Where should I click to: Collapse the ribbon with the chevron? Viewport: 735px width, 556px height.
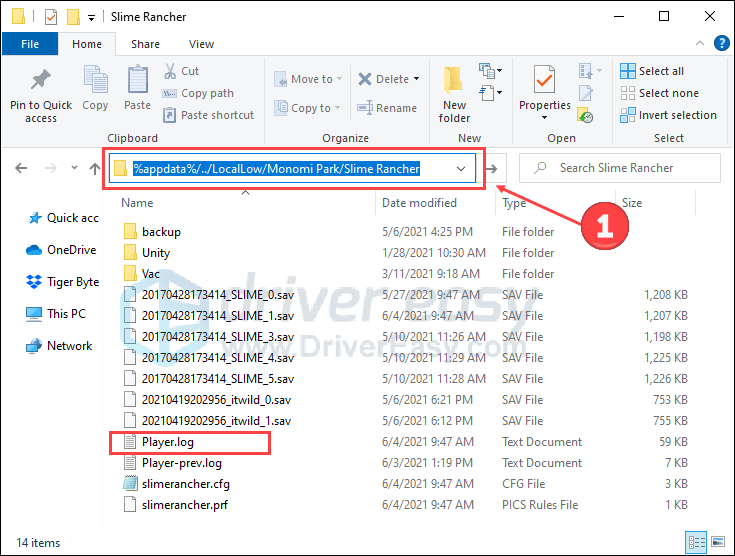tap(700, 44)
